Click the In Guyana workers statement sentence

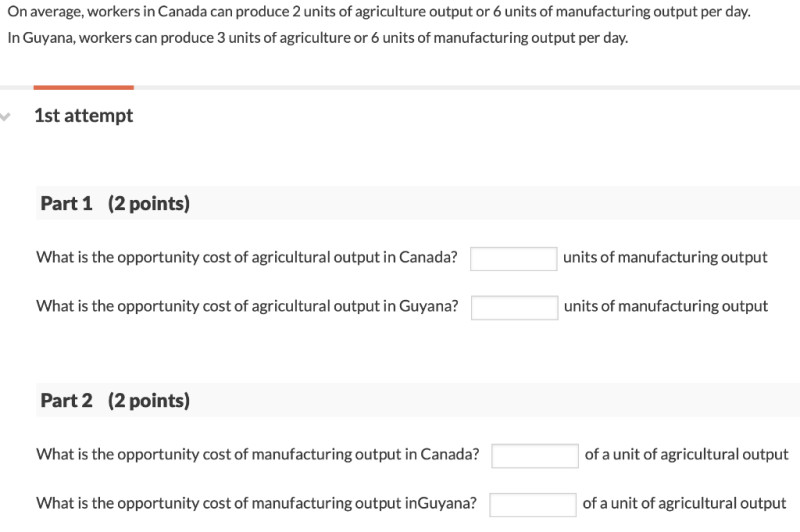(318, 38)
